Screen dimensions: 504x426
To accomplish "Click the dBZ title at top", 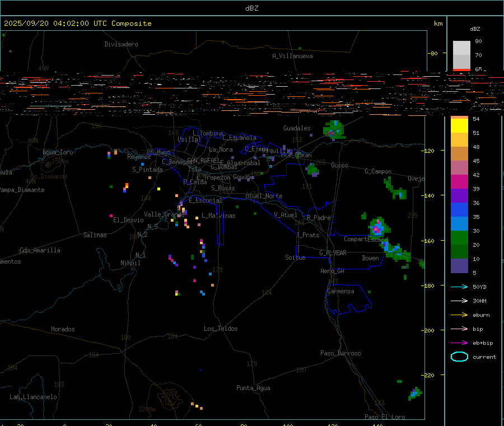I will [x=252, y=8].
